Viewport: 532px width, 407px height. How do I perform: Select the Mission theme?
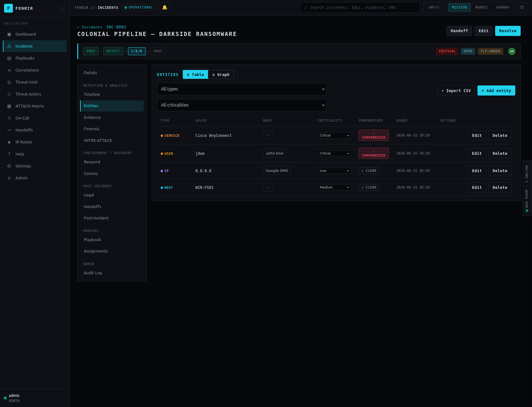point(460,8)
